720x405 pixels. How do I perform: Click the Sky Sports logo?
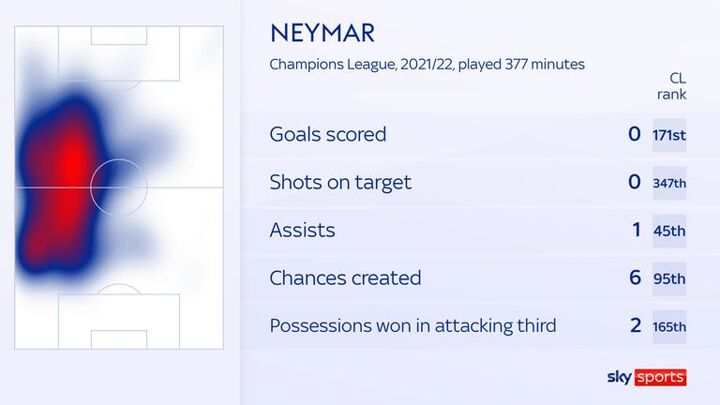tap(646, 377)
